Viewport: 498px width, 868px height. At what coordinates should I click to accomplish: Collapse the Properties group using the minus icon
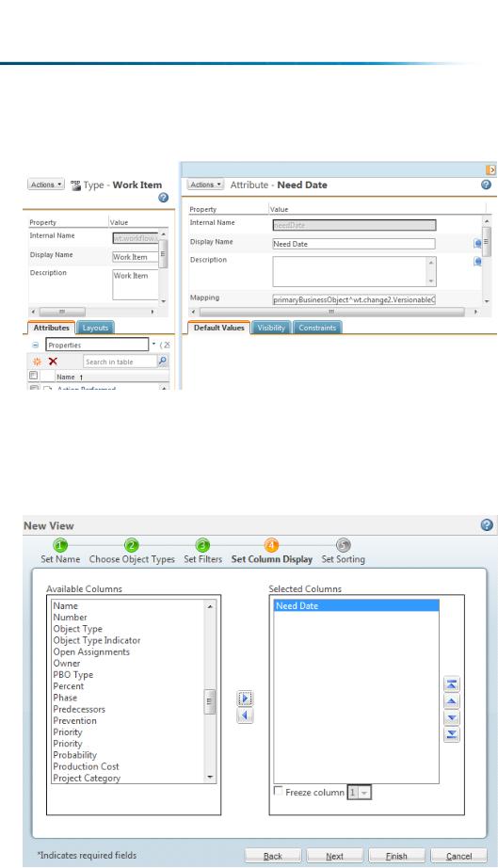click(36, 345)
